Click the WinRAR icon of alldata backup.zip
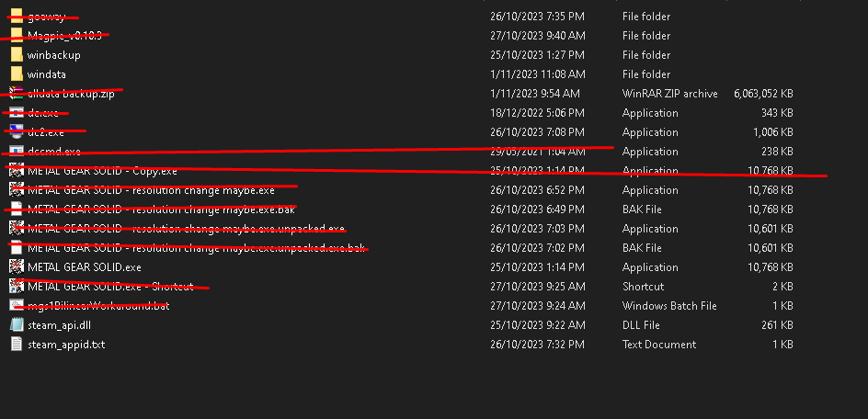Image resolution: width=868 pixels, height=419 pixels. [17, 93]
